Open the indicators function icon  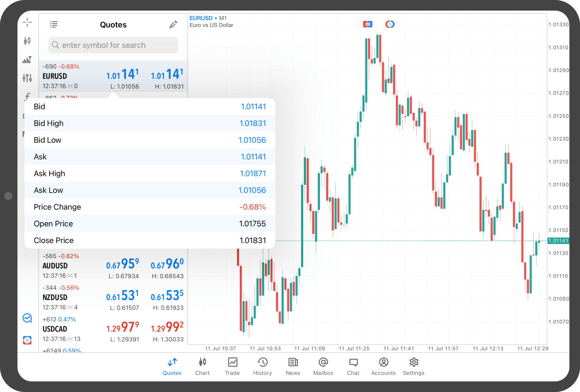(x=27, y=97)
